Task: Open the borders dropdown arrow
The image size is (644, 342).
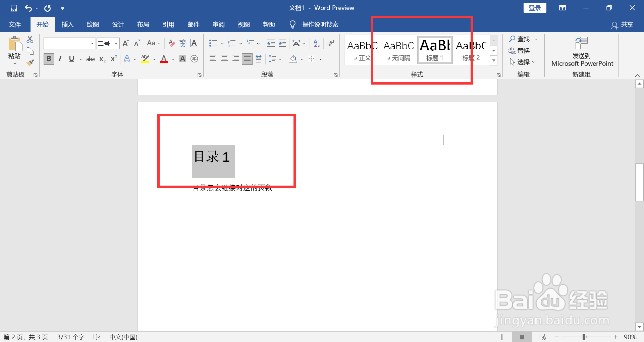Action: pyautogui.click(x=321, y=59)
